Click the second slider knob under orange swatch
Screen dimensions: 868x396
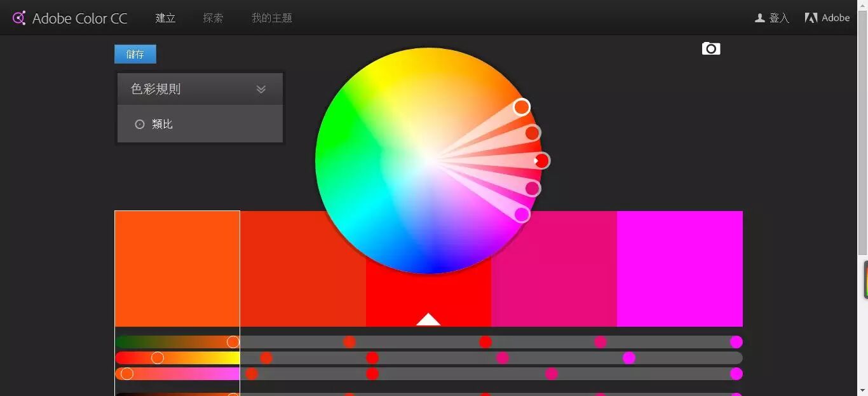click(158, 358)
